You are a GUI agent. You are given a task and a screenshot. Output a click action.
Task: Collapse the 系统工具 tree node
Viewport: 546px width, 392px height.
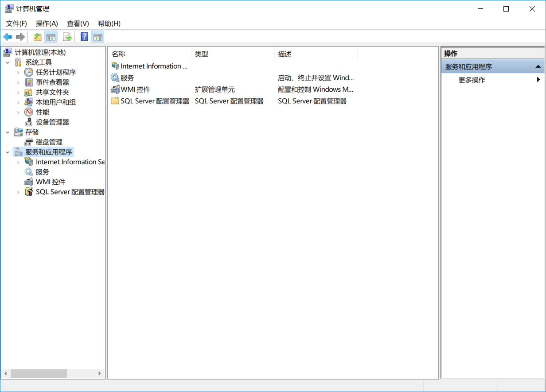click(8, 62)
